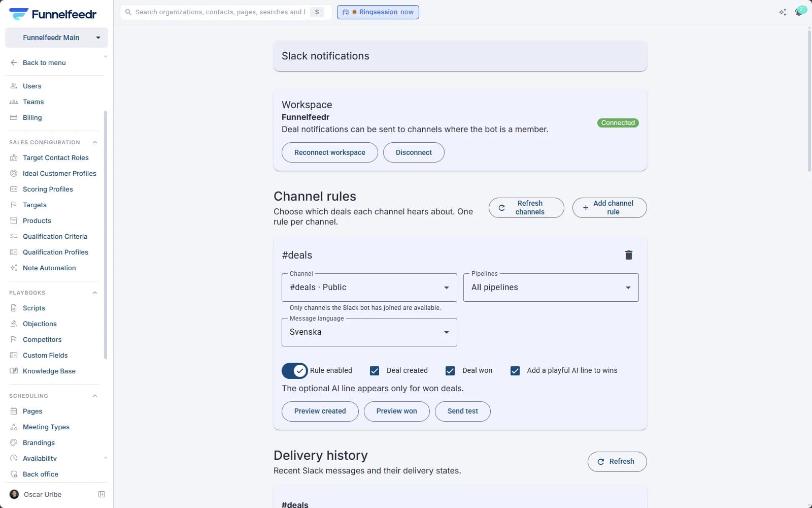Screen dimensions: 812x508
Task: Uncheck the Deal won checkbox
Action: point(450,371)
